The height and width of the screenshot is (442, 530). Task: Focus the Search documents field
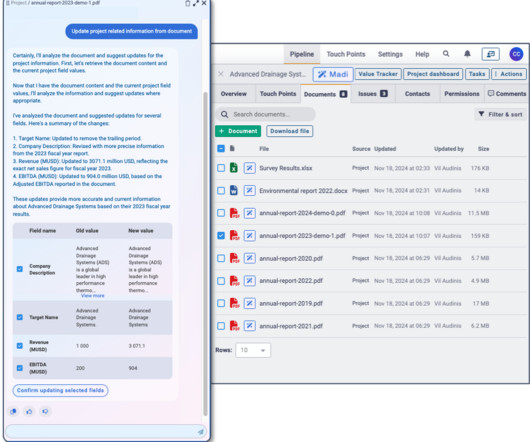click(266, 114)
